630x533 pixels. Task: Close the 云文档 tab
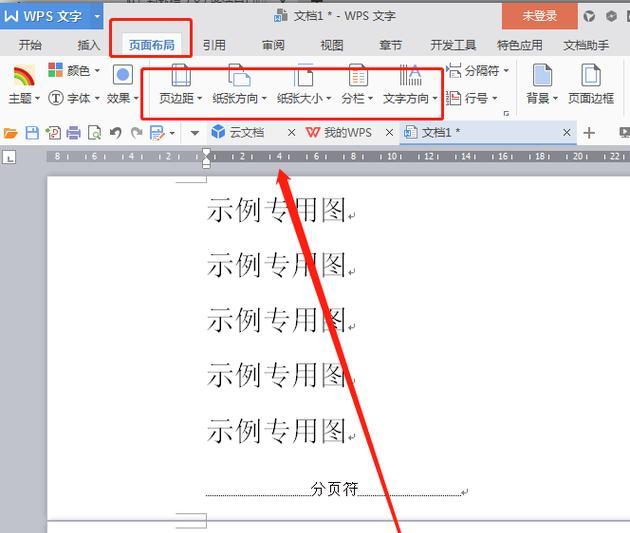click(292, 133)
